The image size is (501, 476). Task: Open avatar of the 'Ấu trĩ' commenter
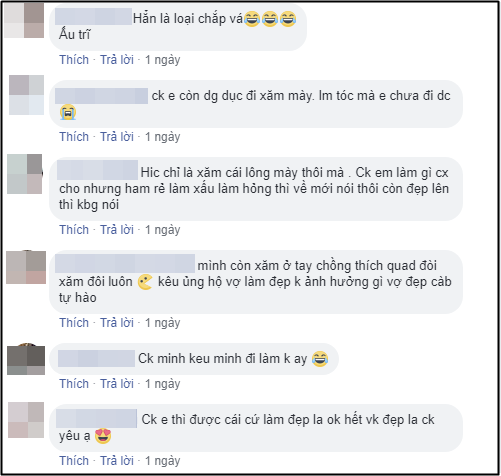pos(24,20)
